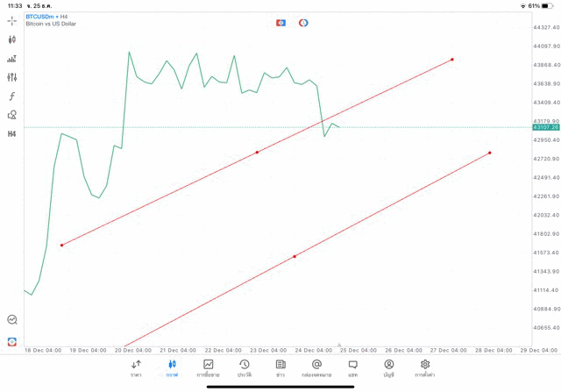This screenshot has width=561, height=392.
Task: Open the mailbox tab with @ icon
Action: [x=316, y=367]
